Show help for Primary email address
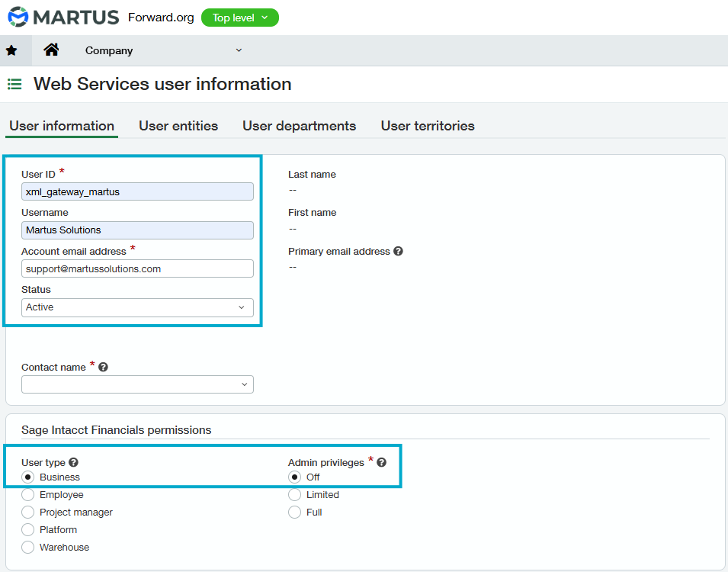Viewport: 728px width, 572px height. [x=398, y=251]
